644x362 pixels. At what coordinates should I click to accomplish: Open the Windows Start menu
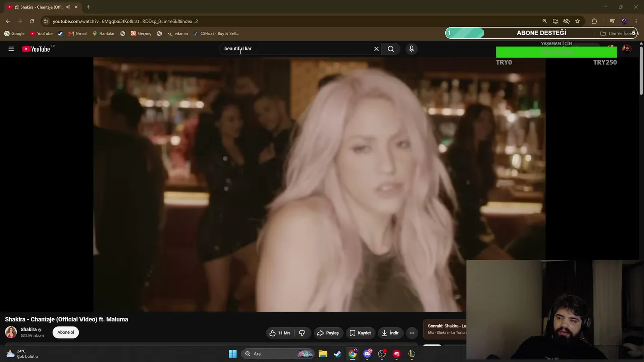233,354
